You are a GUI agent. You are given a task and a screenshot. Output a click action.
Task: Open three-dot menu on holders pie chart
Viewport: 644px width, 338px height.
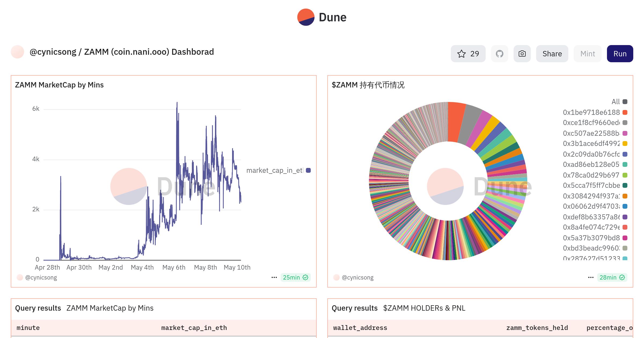591,277
